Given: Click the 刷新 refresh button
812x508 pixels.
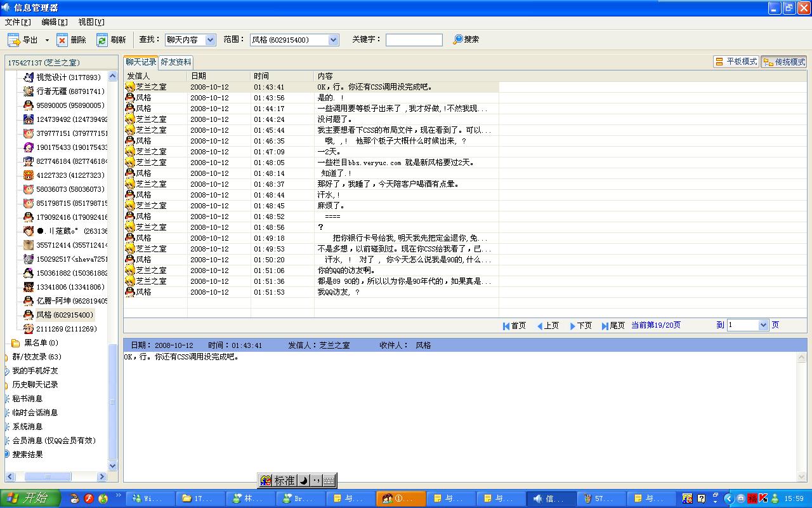Looking at the screenshot, I should pyautogui.click(x=111, y=40).
